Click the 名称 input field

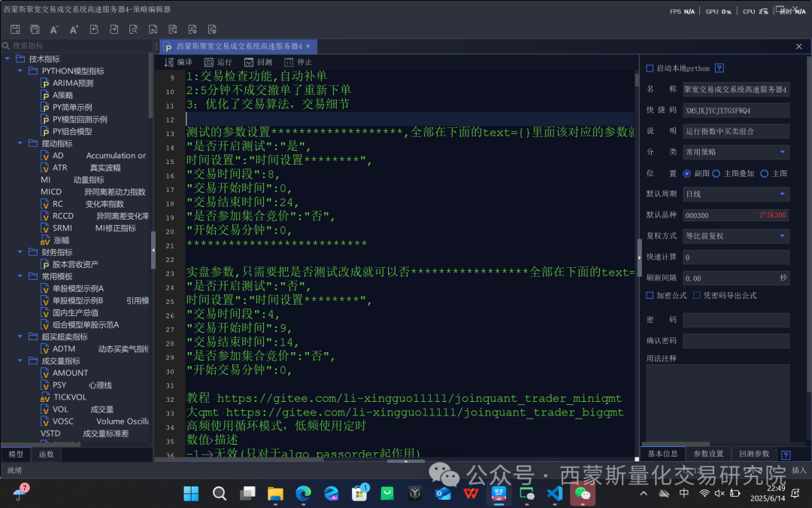pos(736,89)
